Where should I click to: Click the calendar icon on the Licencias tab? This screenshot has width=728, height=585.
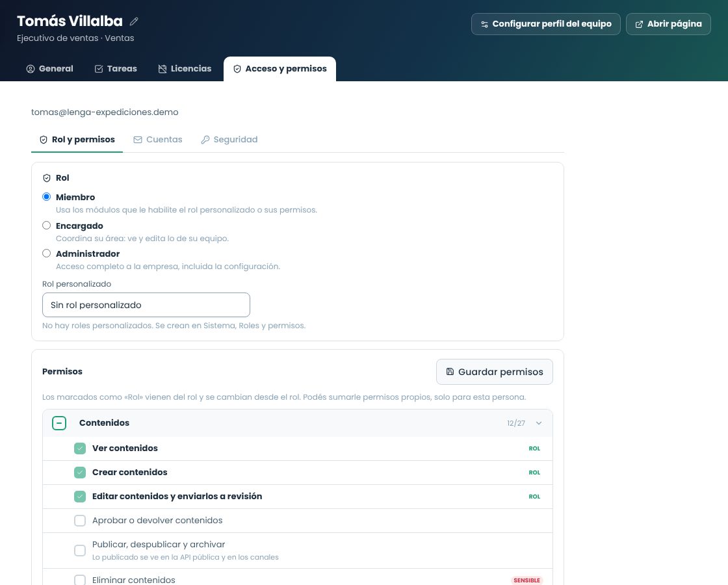click(x=162, y=69)
